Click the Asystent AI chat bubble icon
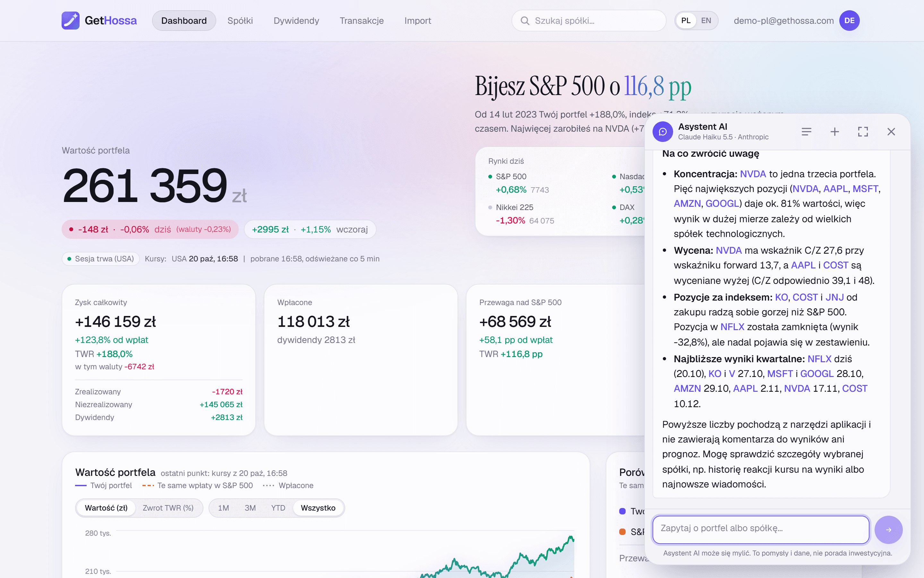This screenshot has width=924, height=578. pyautogui.click(x=663, y=132)
